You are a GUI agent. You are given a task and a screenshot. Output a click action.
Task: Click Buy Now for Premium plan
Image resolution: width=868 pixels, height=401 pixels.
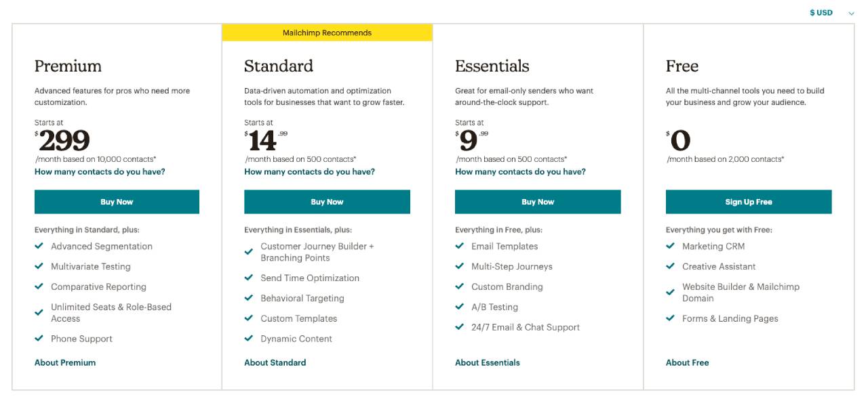point(117,202)
